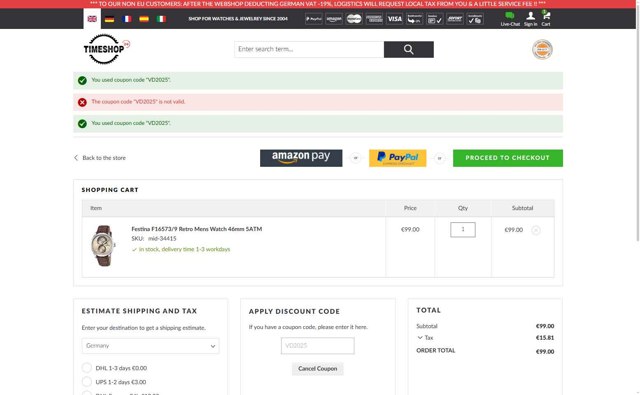Screen dimensions: 640x395
Task: Click the VISA payment icon
Action: point(394,19)
